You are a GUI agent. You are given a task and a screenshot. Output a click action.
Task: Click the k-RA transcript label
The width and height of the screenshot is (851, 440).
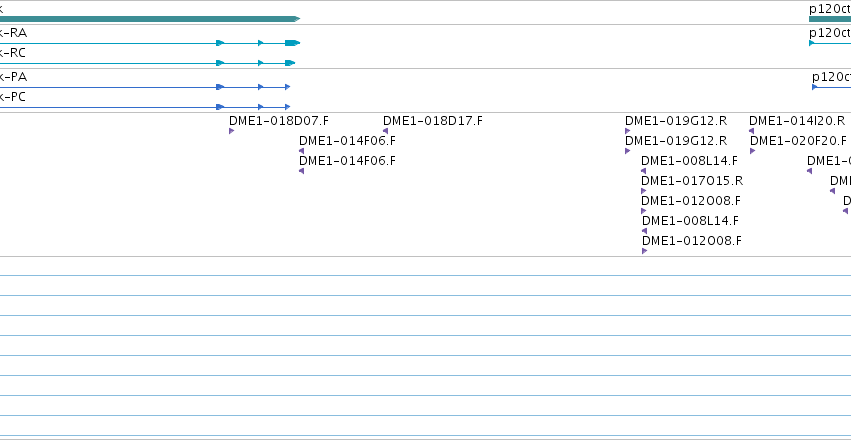tap(13, 33)
